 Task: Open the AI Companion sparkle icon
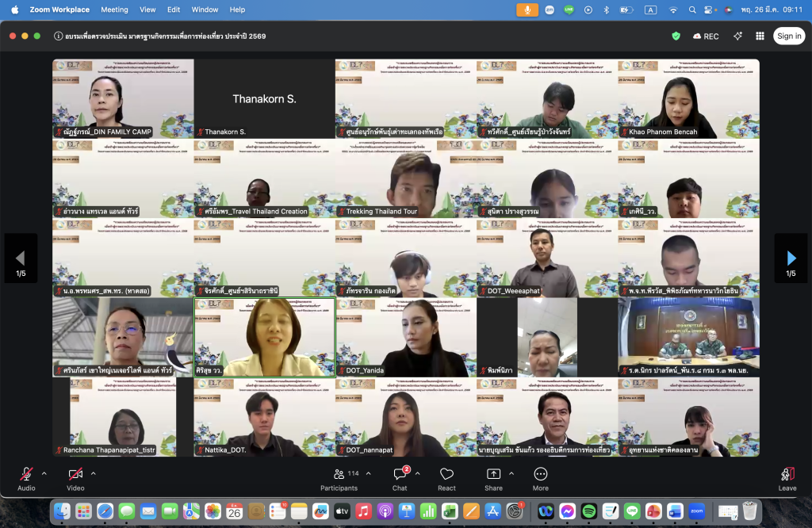pos(737,36)
